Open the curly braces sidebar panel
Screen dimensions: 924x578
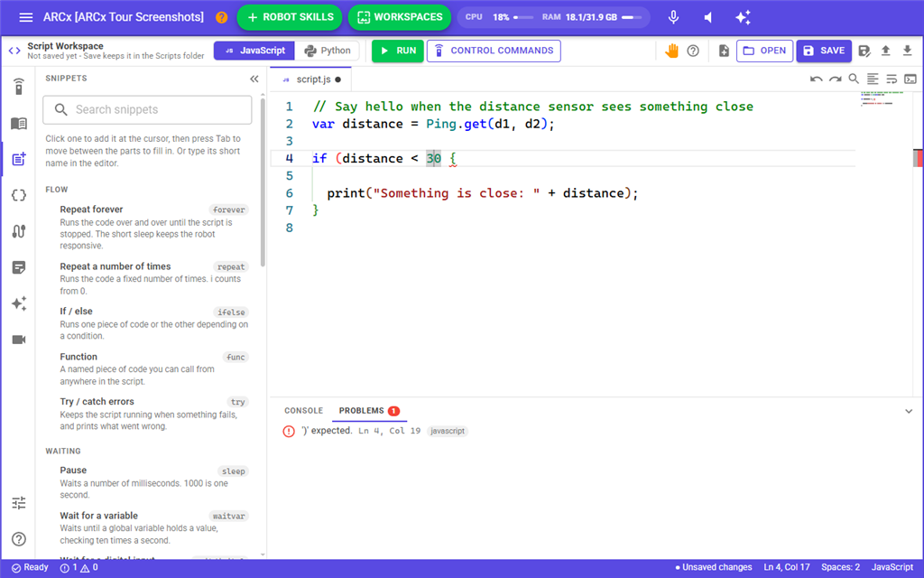[x=19, y=195]
